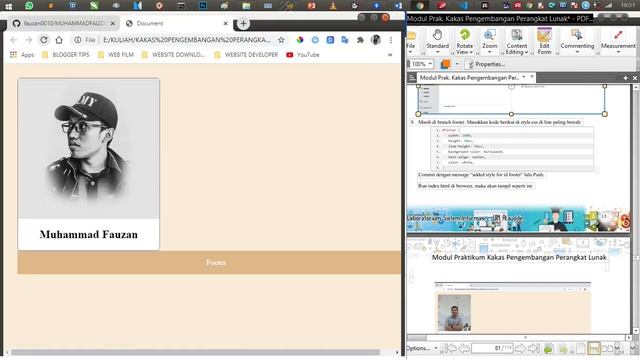This screenshot has width=640, height=360.
Task: Open the File menu in PDF editor
Action: pyautogui.click(x=411, y=42)
